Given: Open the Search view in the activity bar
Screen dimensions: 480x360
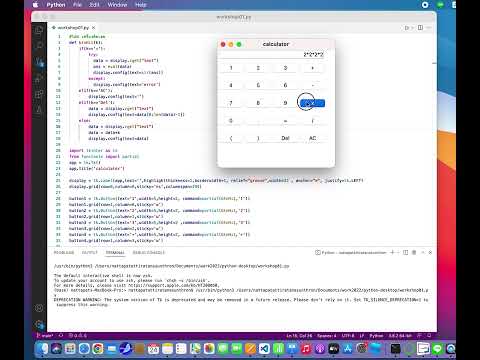Looking at the screenshot, I should [x=39, y=46].
